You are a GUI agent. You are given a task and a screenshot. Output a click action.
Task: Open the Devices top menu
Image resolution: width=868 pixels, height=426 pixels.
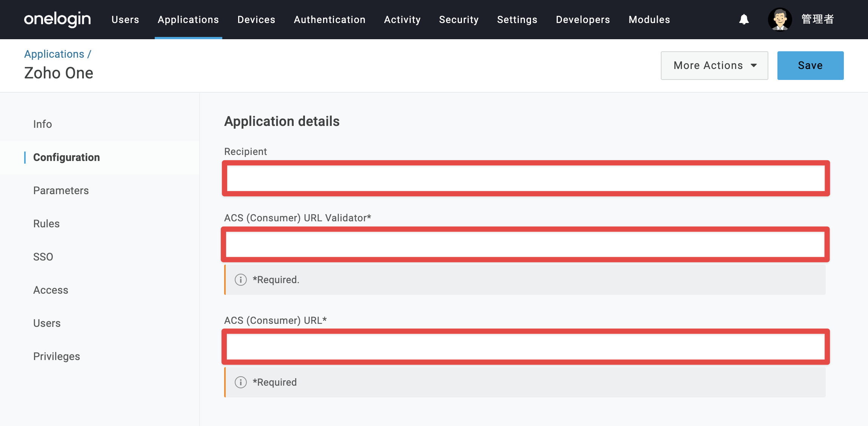(256, 20)
